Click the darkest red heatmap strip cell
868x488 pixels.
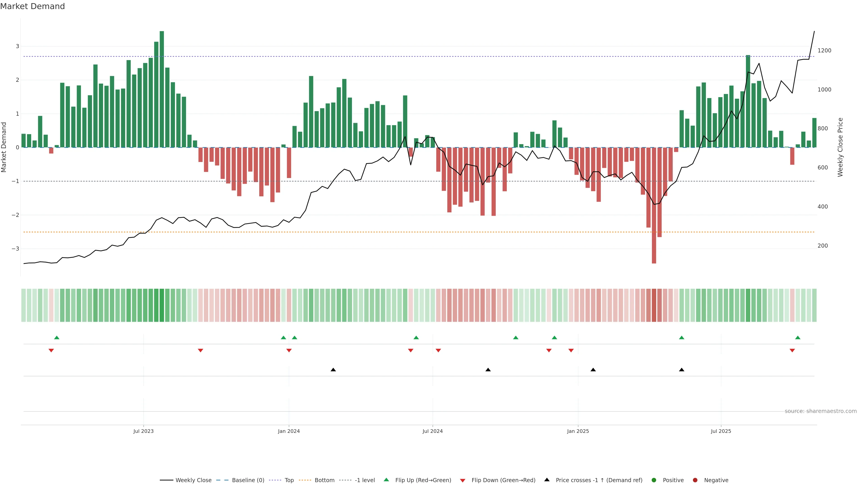click(654, 305)
